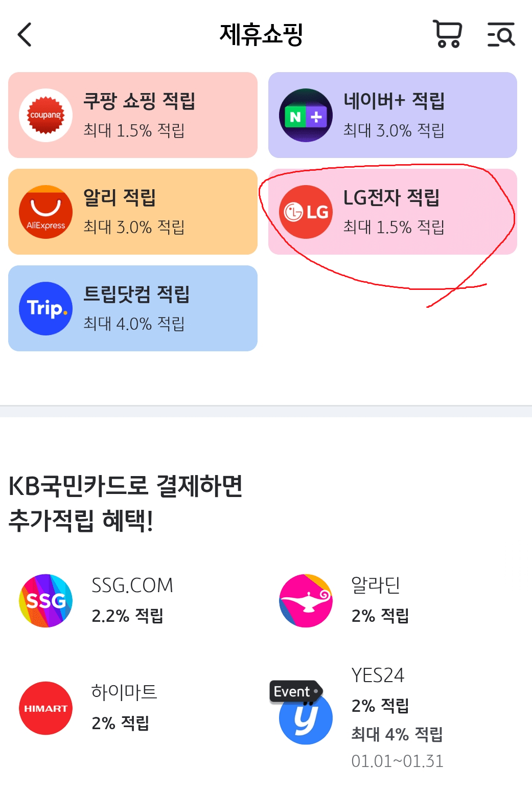This screenshot has height=789, width=532.
Task: Tap the Naver Plus logo icon
Action: [306, 116]
